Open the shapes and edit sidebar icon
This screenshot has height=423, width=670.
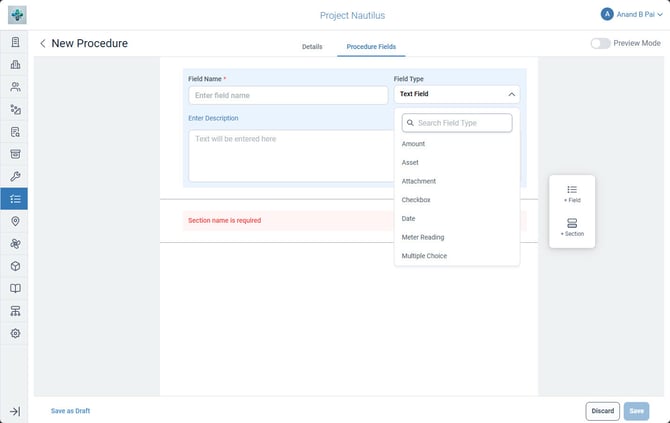pyautogui.click(x=15, y=109)
